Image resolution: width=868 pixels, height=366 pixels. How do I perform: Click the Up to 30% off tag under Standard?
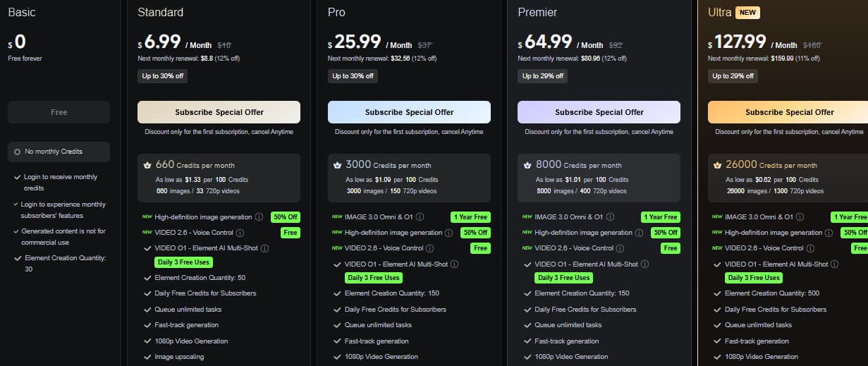click(x=162, y=76)
